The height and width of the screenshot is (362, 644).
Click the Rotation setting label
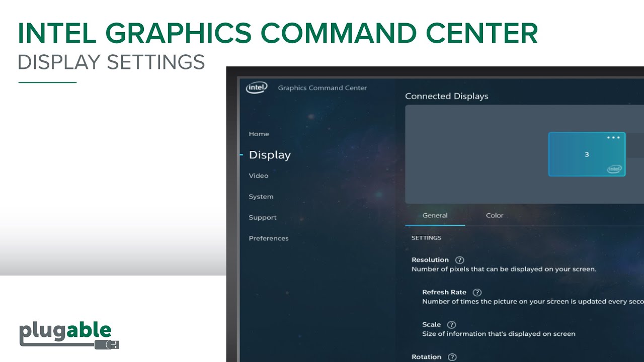pos(426,357)
